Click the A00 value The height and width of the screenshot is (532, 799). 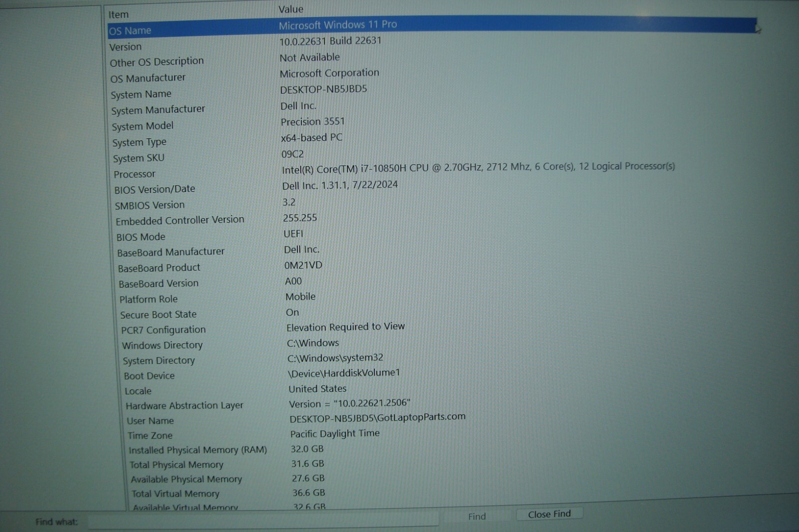click(x=293, y=281)
